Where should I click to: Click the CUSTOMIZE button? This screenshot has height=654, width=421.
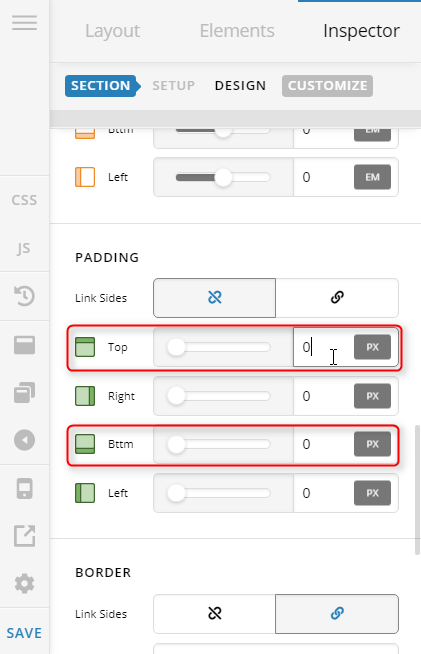(x=328, y=86)
